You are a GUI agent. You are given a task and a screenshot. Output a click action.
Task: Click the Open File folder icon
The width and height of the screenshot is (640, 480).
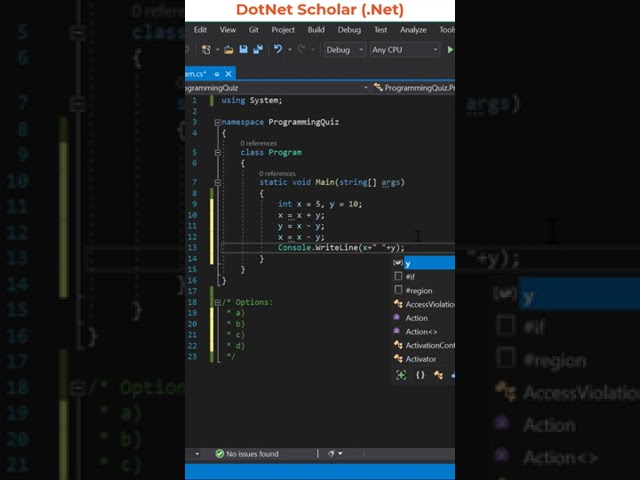[229, 50]
